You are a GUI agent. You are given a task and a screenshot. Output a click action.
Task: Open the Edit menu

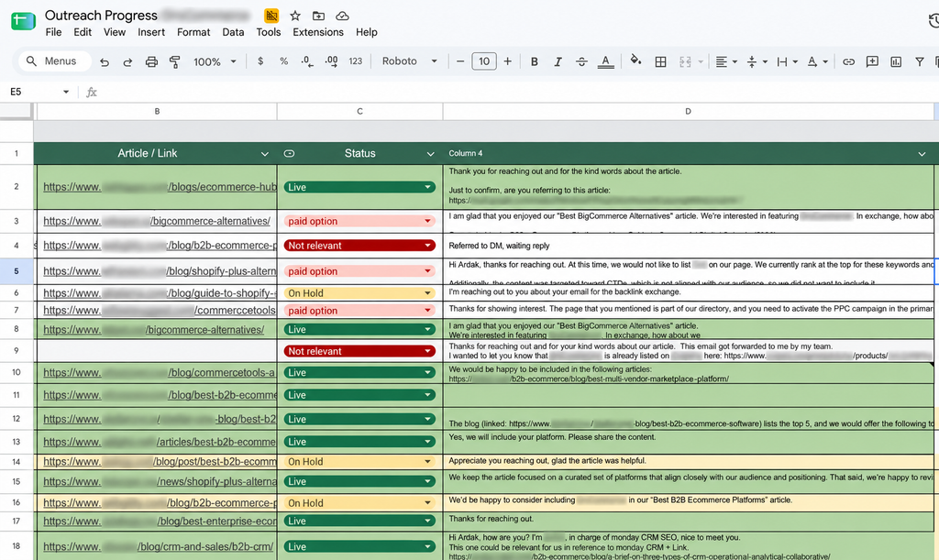83,32
